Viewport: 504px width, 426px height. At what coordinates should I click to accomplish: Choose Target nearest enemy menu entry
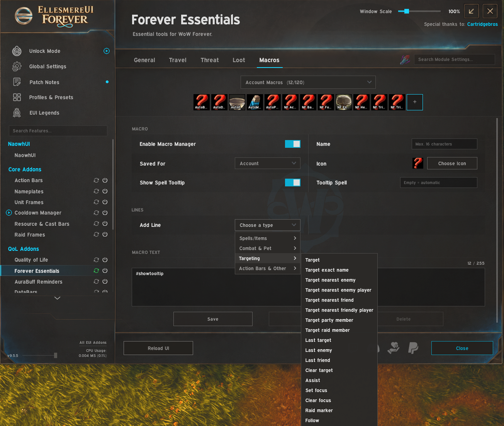pyautogui.click(x=339, y=280)
